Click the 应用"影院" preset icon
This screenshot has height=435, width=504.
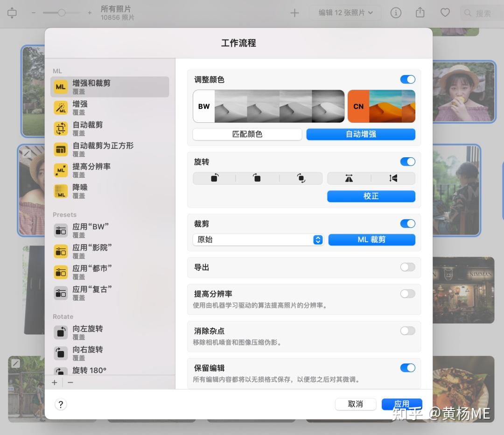coord(61,251)
